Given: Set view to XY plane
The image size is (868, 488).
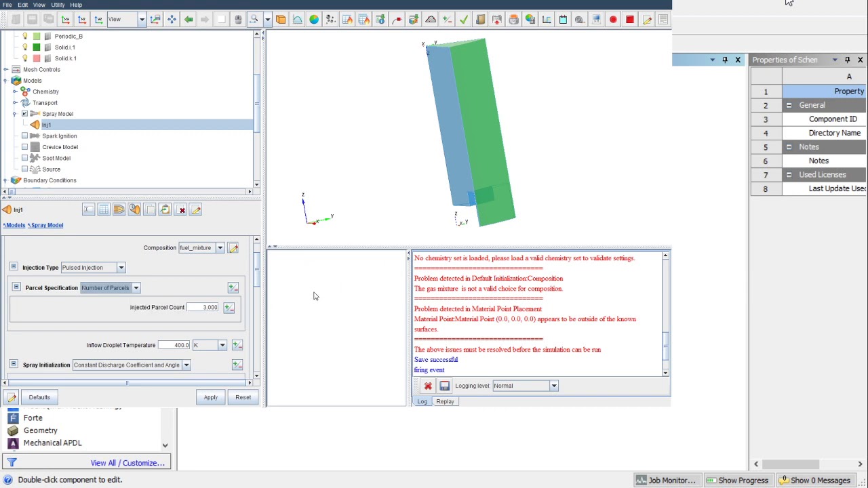Looking at the screenshot, I should [65, 20].
